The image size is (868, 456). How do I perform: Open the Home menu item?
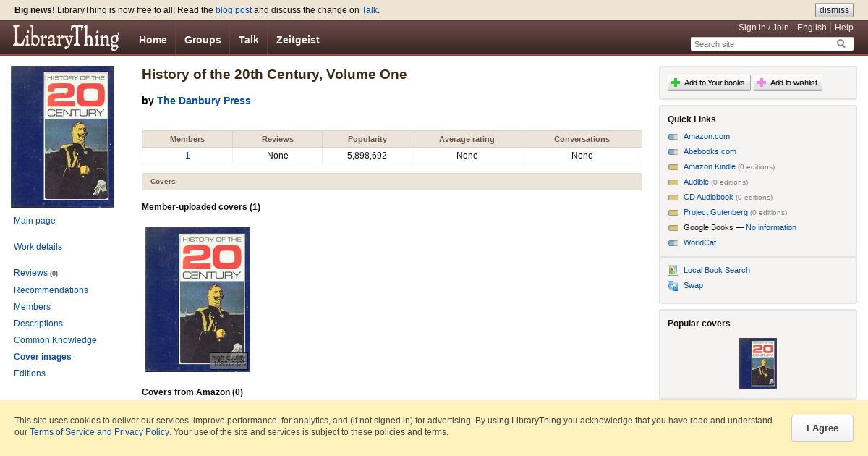click(x=153, y=40)
